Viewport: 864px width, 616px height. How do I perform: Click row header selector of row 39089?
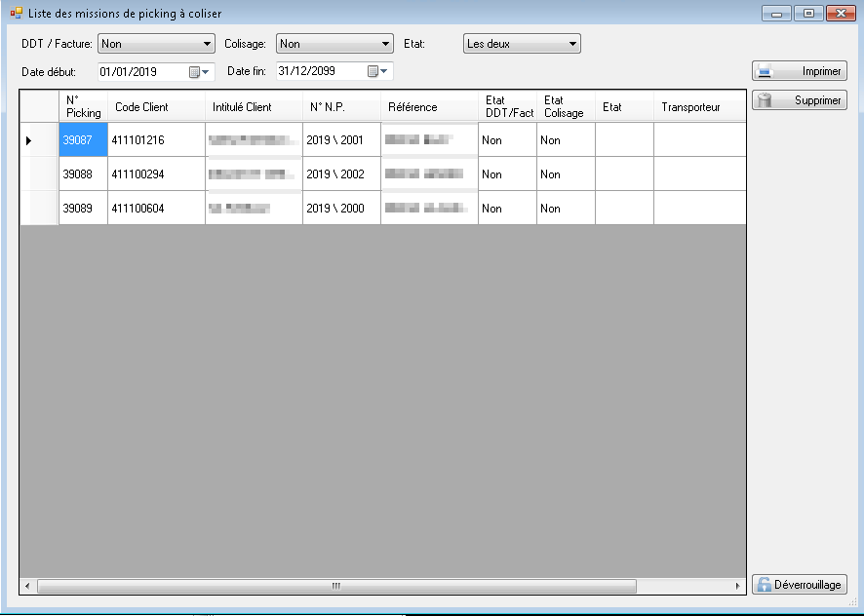(39, 209)
